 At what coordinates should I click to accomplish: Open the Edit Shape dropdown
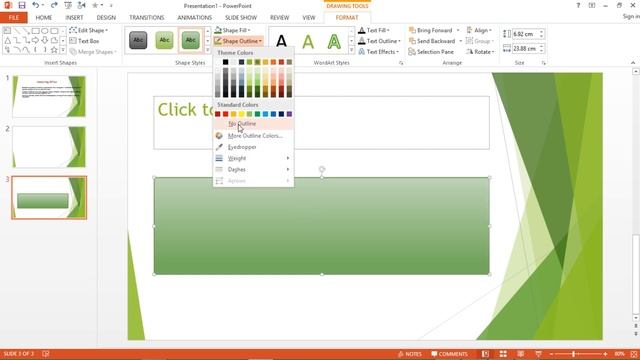[89, 30]
